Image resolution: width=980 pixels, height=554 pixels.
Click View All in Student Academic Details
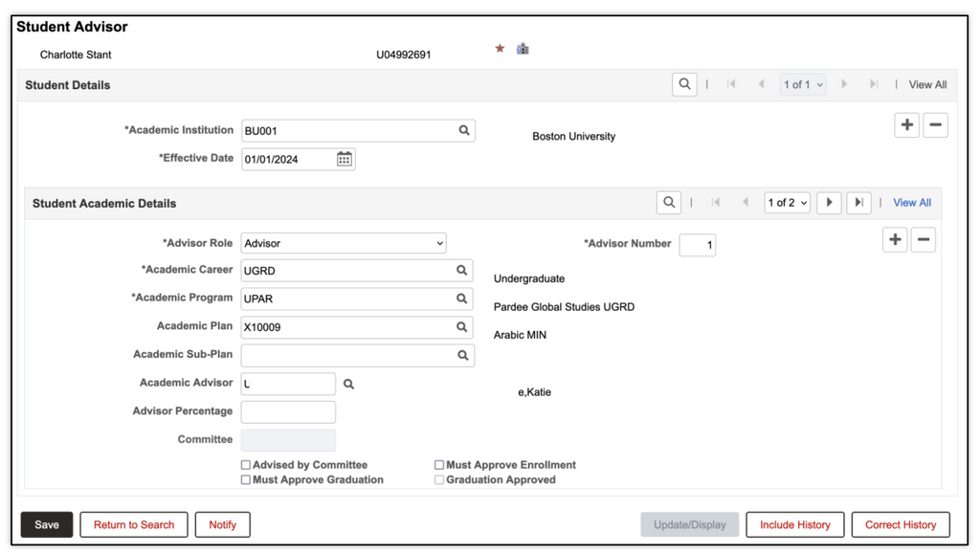click(x=912, y=202)
